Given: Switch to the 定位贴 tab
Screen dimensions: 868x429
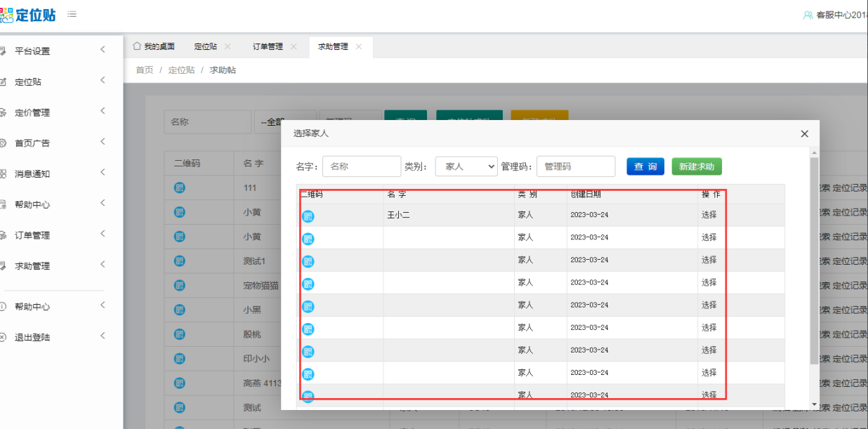Looking at the screenshot, I should tap(206, 46).
